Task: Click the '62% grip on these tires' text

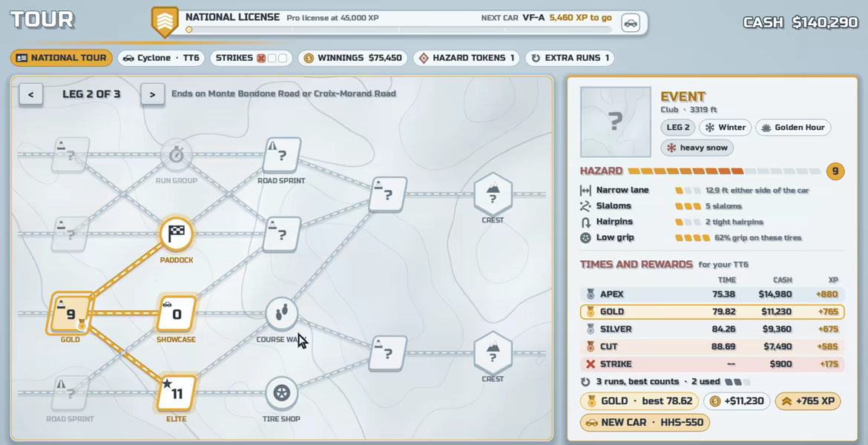Action: [758, 238]
